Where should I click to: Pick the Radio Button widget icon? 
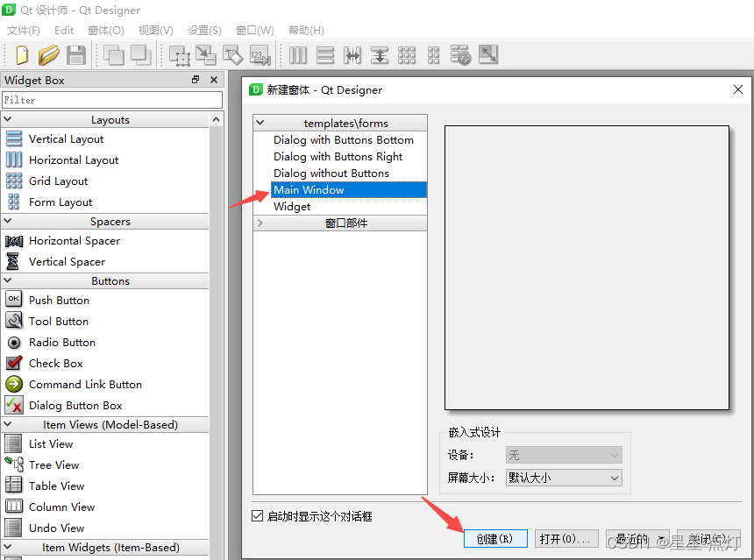14,343
